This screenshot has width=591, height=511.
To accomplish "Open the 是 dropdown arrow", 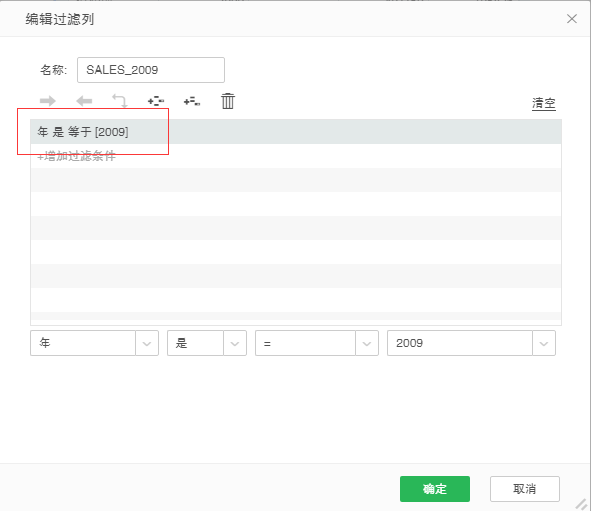I will (235, 343).
